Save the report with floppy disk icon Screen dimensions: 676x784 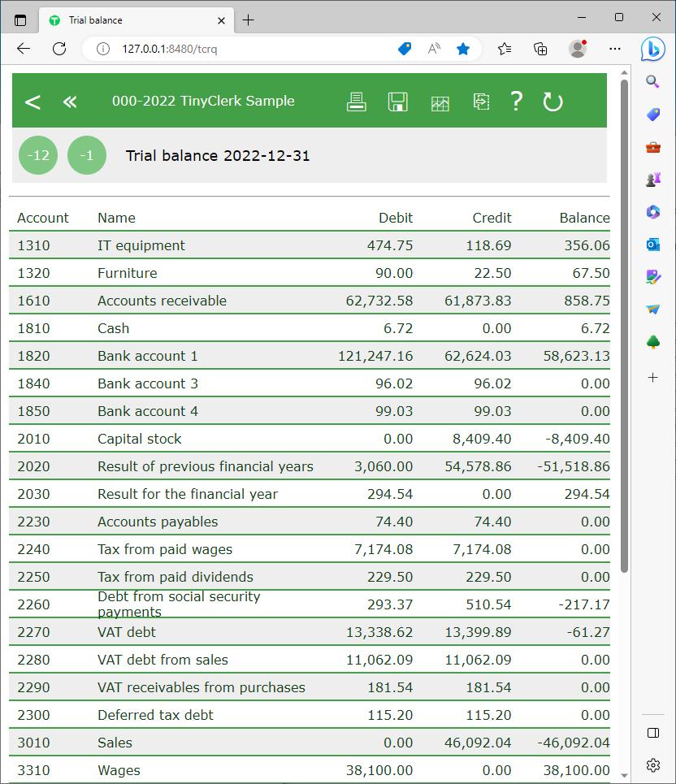point(397,102)
